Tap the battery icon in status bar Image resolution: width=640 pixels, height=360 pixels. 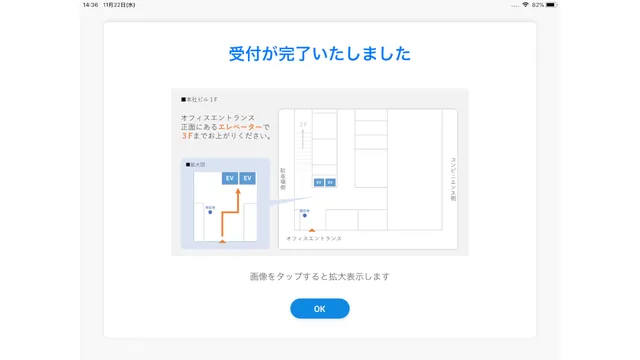[x=551, y=5]
